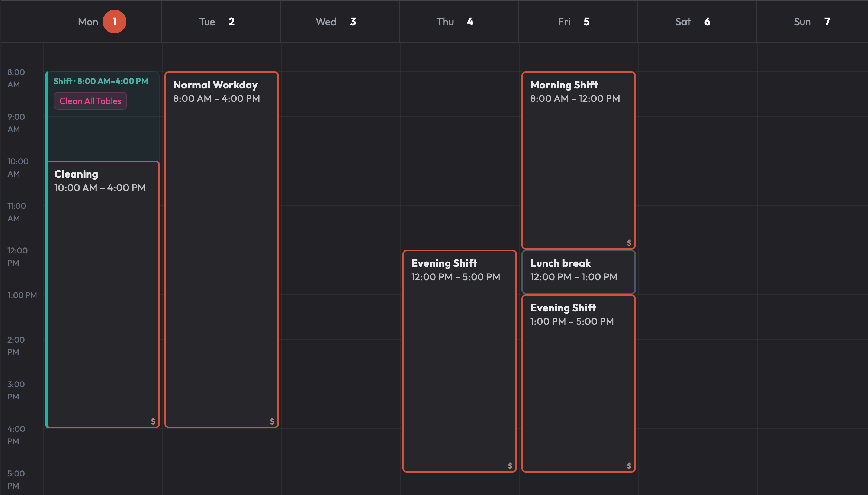The image size is (868, 495).
Task: Select the Wed 3 day header
Action: click(340, 22)
